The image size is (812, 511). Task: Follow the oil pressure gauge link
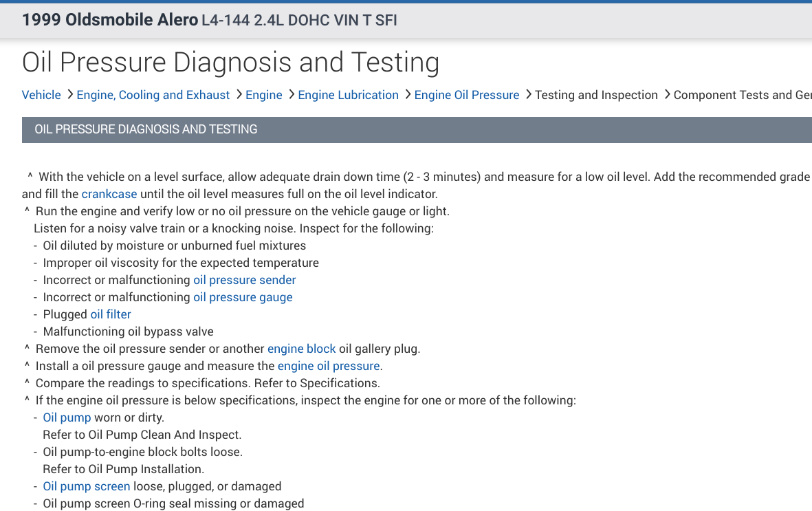pyautogui.click(x=243, y=297)
